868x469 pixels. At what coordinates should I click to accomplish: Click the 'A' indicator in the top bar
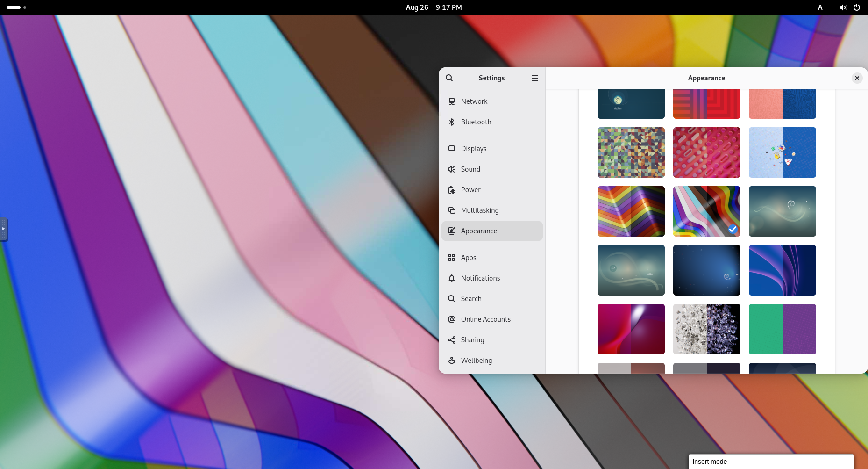820,7
